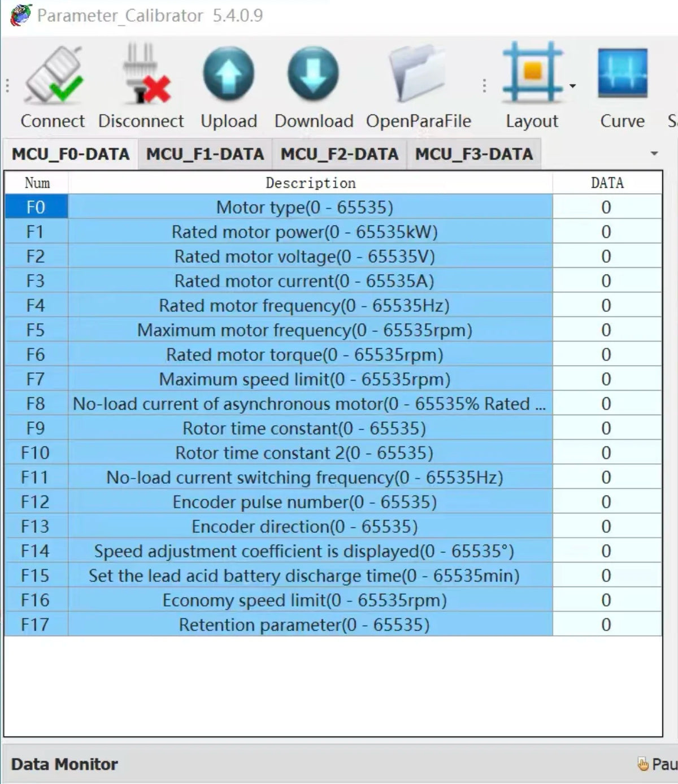The width and height of the screenshot is (678, 784).
Task: Click the Description column header
Action: (310, 183)
